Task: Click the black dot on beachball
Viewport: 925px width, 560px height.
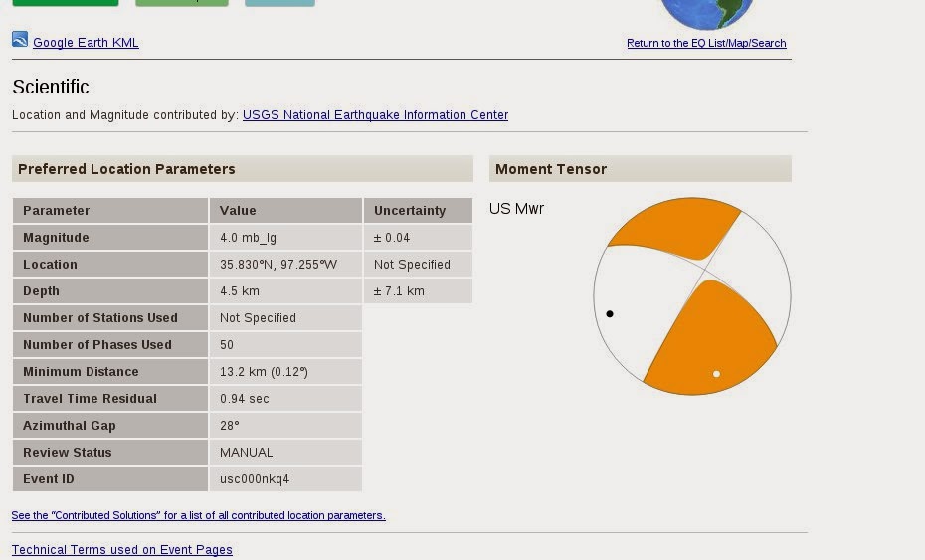Action: [x=610, y=314]
